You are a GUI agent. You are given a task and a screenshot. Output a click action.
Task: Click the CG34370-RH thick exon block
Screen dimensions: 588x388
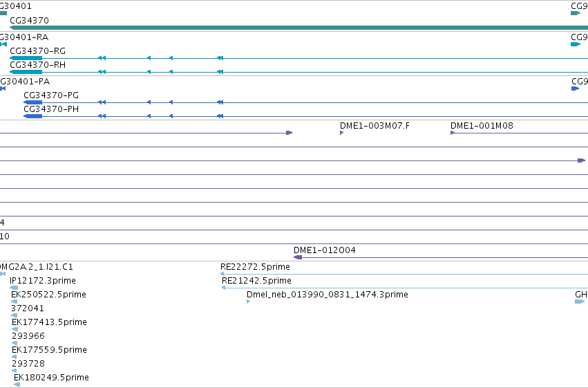coord(26,72)
